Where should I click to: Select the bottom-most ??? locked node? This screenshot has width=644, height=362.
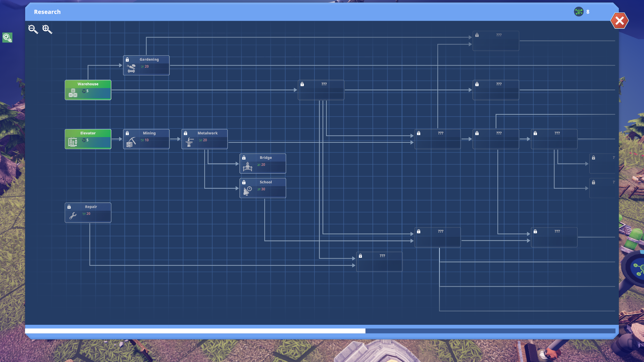coord(379,262)
